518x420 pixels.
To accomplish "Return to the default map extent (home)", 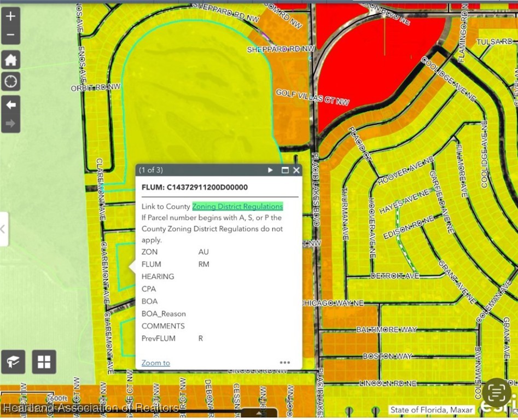I will coord(11,60).
